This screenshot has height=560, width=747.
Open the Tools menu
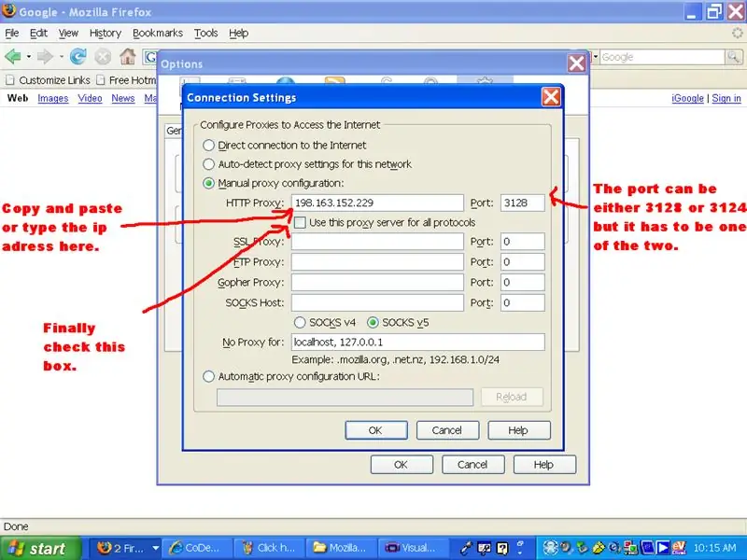click(x=205, y=33)
